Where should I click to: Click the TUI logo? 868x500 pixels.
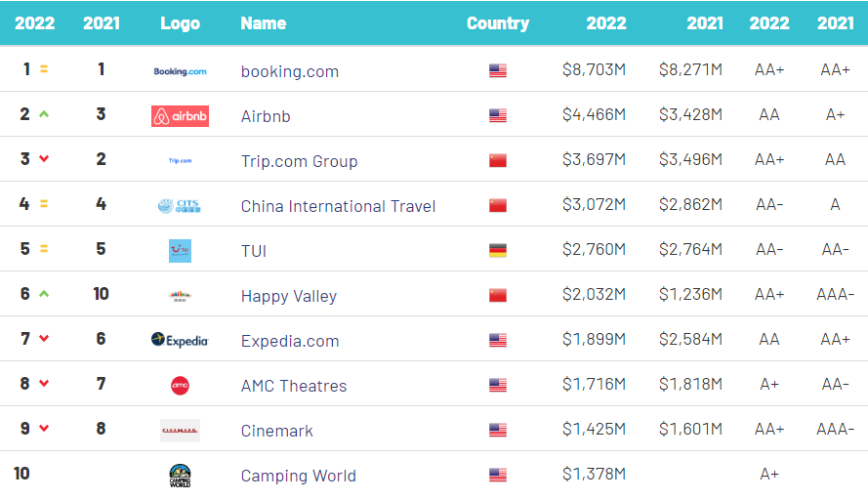click(180, 251)
